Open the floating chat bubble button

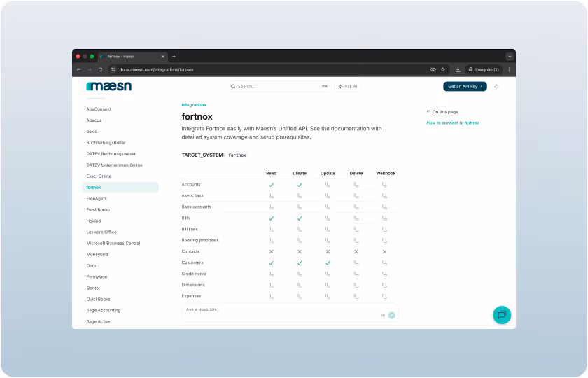pos(502,315)
